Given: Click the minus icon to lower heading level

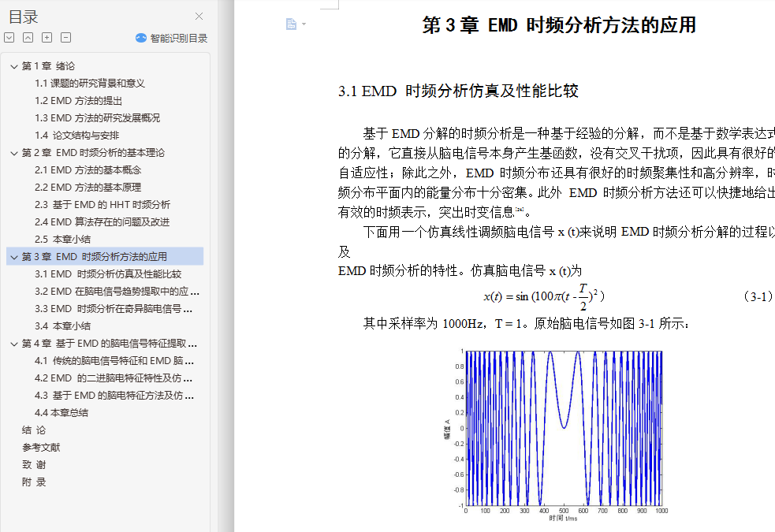Looking at the screenshot, I should [65, 38].
